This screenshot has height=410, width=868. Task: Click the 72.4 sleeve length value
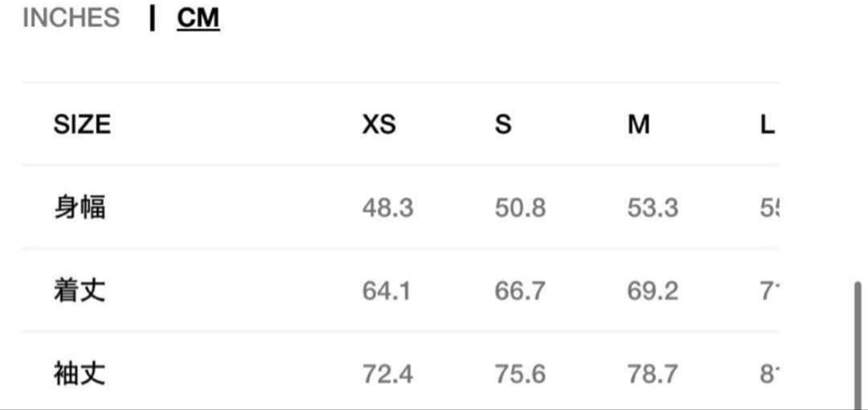click(387, 374)
